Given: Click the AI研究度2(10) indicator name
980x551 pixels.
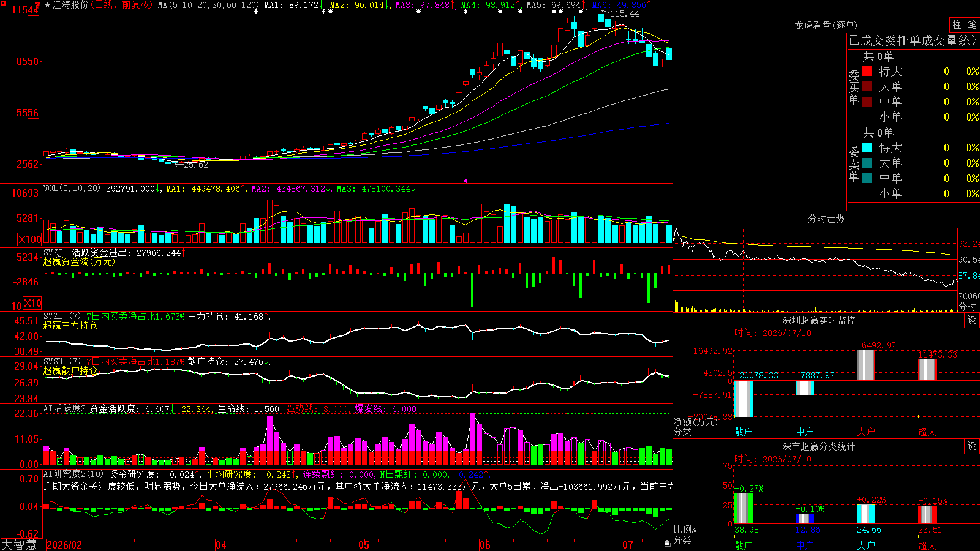Looking at the screenshot, I should (73, 474).
